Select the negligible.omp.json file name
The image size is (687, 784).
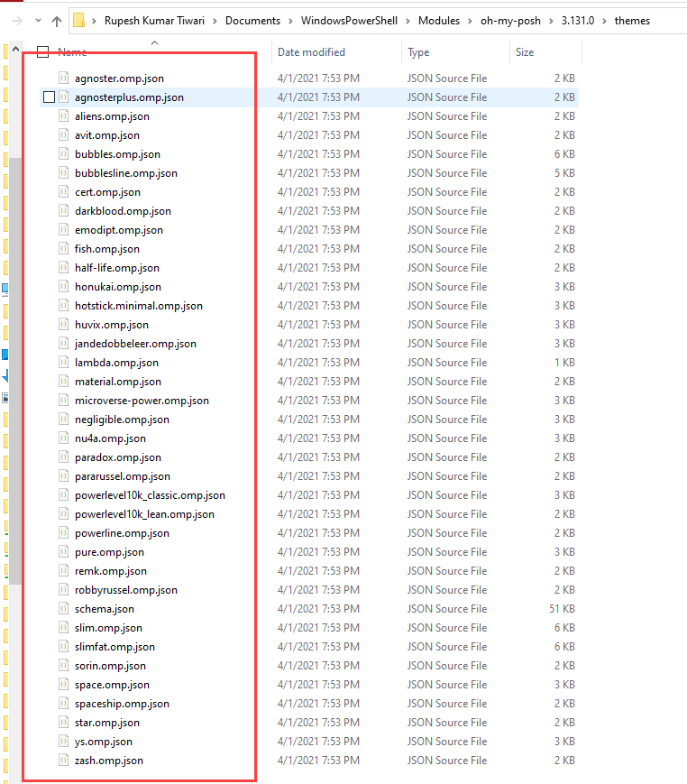122,420
